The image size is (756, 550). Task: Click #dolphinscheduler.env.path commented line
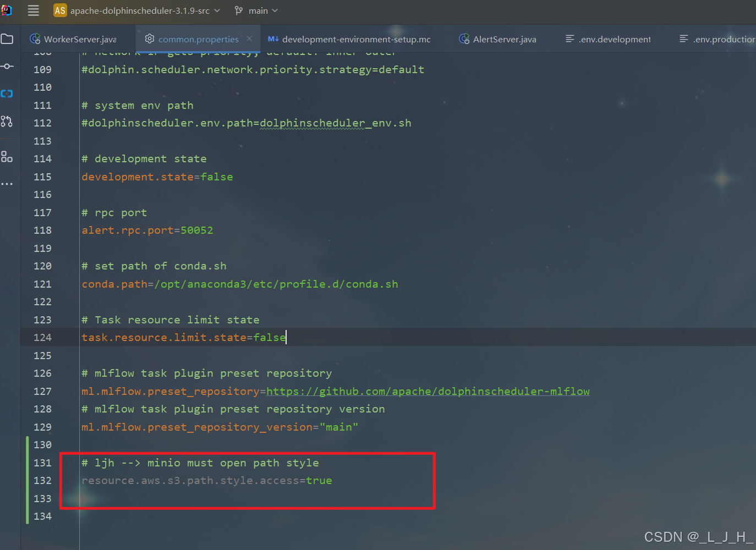[x=246, y=123]
